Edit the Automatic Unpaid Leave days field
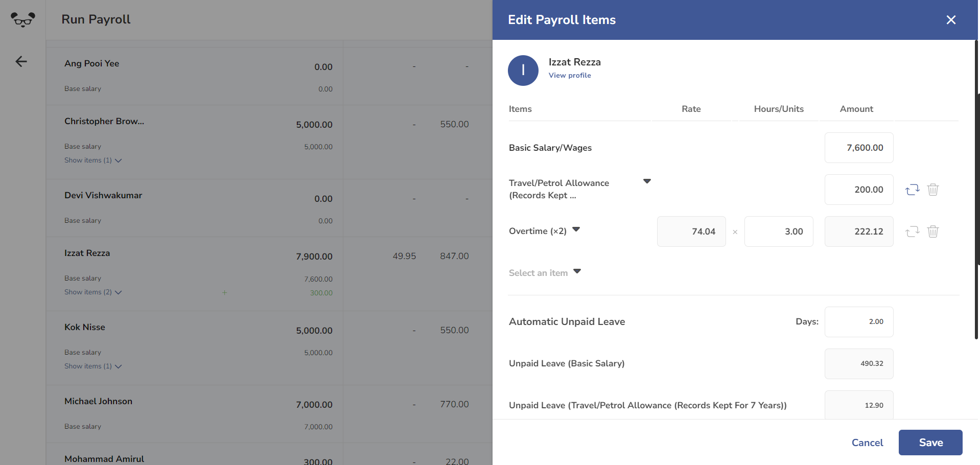The image size is (980, 465). (x=858, y=321)
